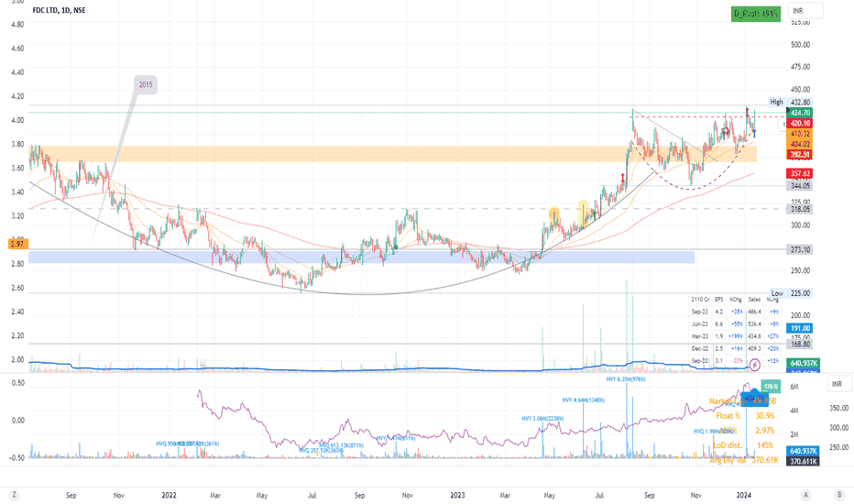Click the Mar-23 row in earnings table
The image size is (854, 504).
tap(735, 336)
